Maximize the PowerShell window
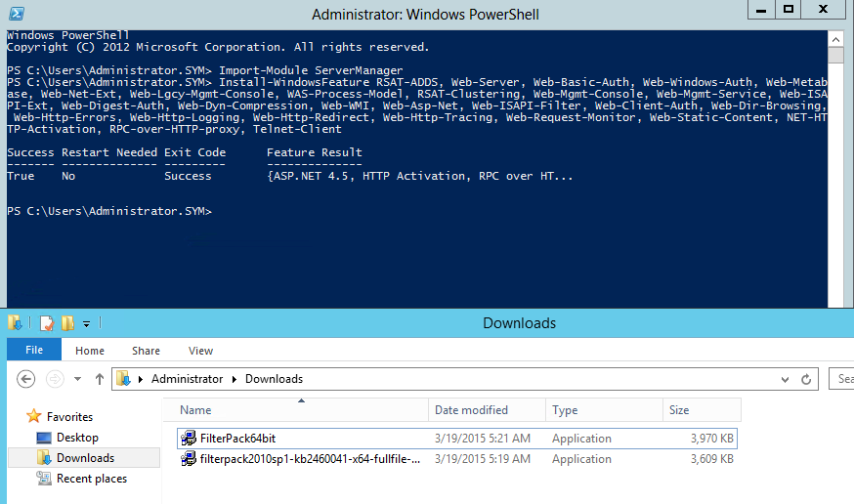 [789, 10]
